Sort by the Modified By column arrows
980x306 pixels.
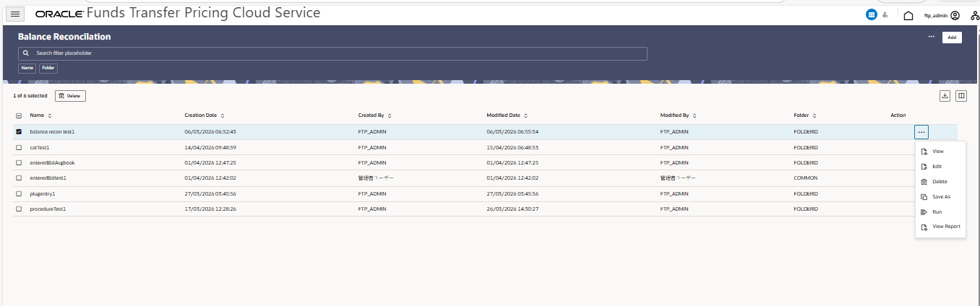point(695,115)
